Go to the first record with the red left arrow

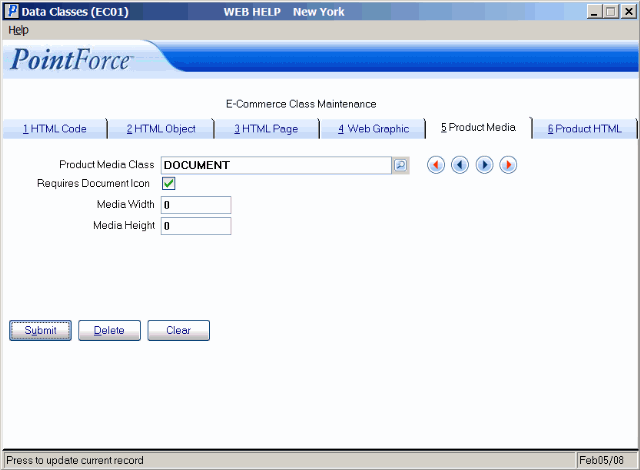[436, 165]
